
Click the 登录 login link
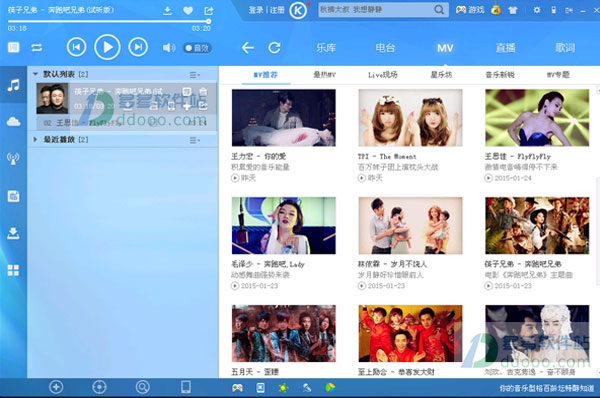(256, 10)
